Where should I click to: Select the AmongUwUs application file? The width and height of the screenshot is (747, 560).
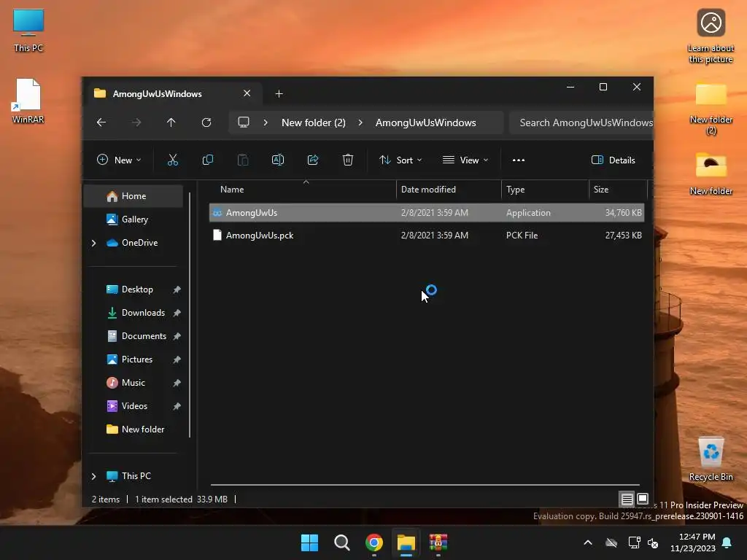(426, 212)
